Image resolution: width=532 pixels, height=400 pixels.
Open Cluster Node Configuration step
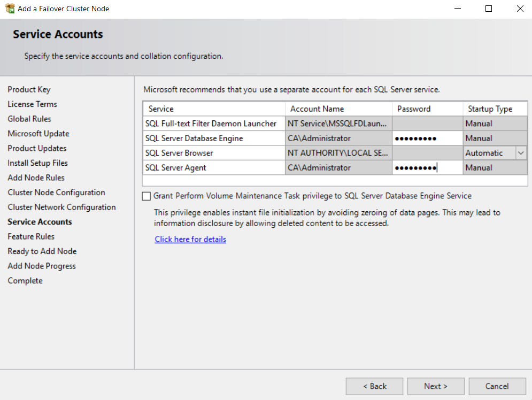click(x=56, y=193)
